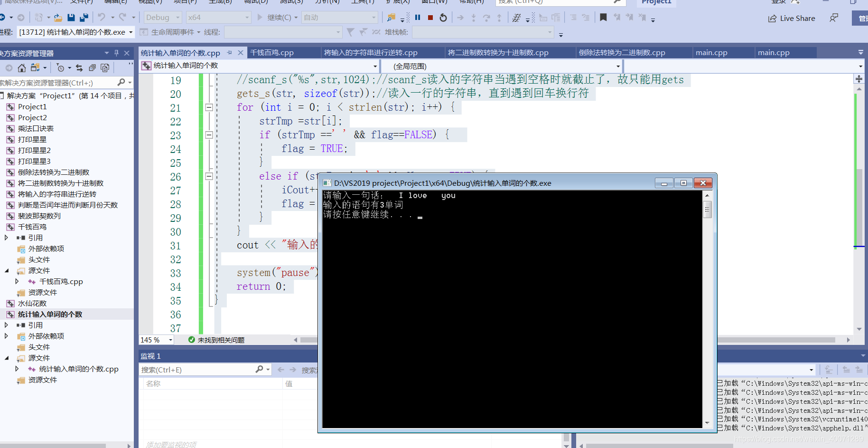Click the Home icon in Solution Explorer
This screenshot has height=448, width=868.
(22, 68)
